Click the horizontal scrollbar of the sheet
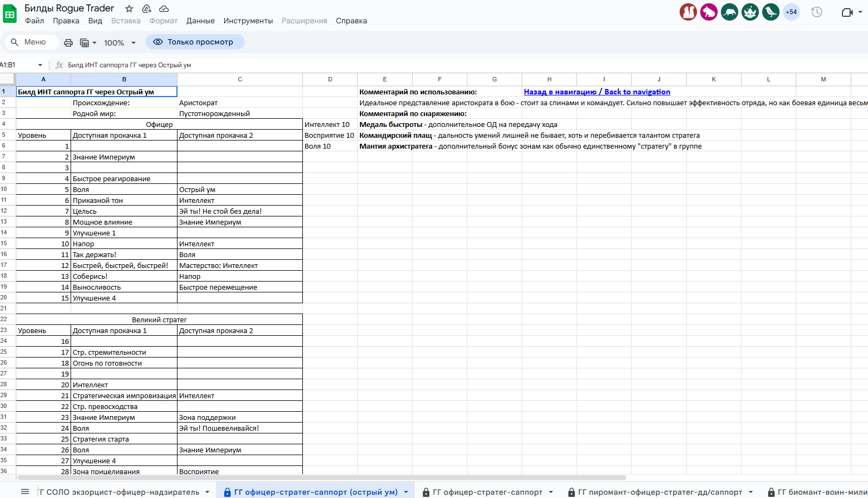This screenshot has width=868, height=498. (322, 478)
